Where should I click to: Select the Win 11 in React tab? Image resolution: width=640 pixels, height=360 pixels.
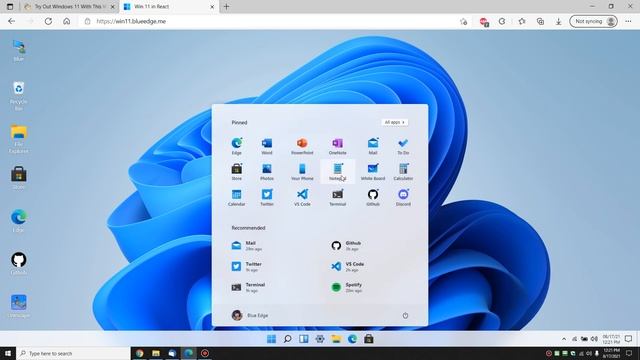pyautogui.click(x=169, y=7)
